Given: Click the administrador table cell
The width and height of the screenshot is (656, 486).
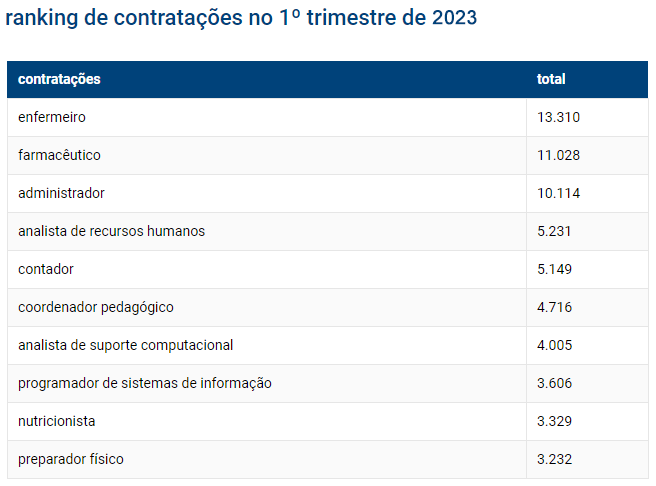Looking at the screenshot, I should pos(61,193).
